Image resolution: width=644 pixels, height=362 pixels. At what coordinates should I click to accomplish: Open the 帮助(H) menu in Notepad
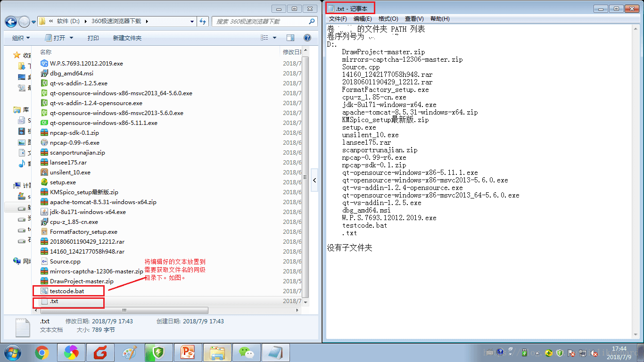point(439,19)
